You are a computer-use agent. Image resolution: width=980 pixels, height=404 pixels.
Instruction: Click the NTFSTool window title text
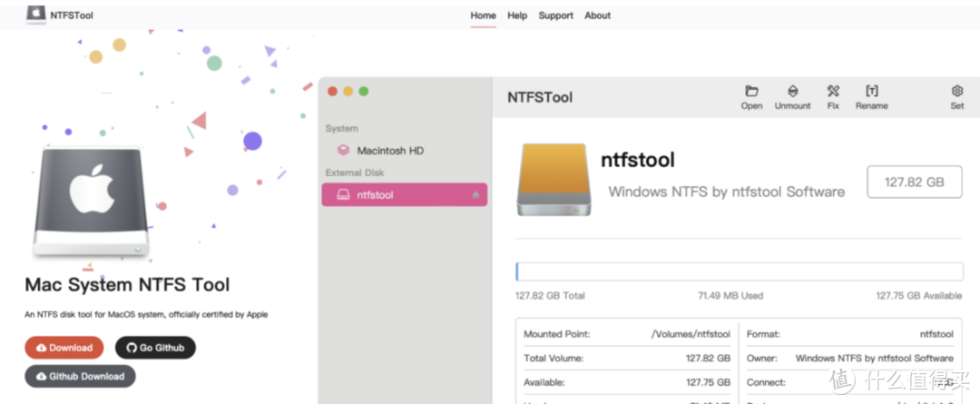coord(540,97)
